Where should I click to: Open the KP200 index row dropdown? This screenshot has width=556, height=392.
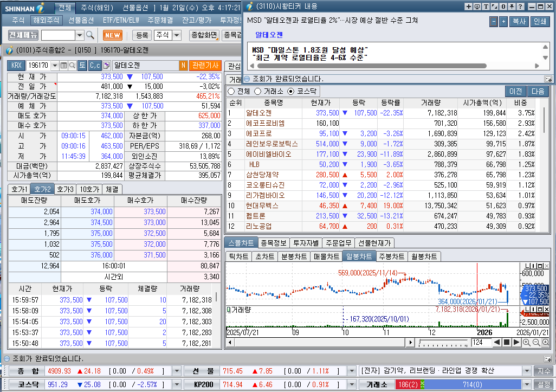352,384
